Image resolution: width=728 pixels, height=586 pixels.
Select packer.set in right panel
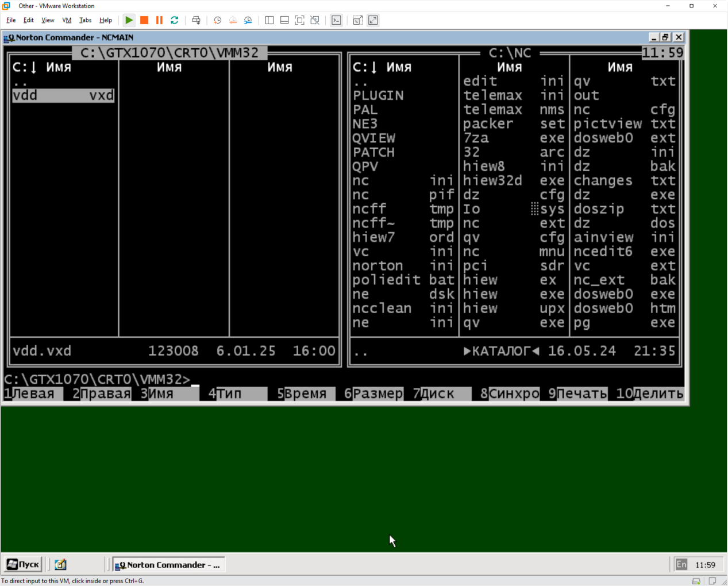(x=514, y=124)
